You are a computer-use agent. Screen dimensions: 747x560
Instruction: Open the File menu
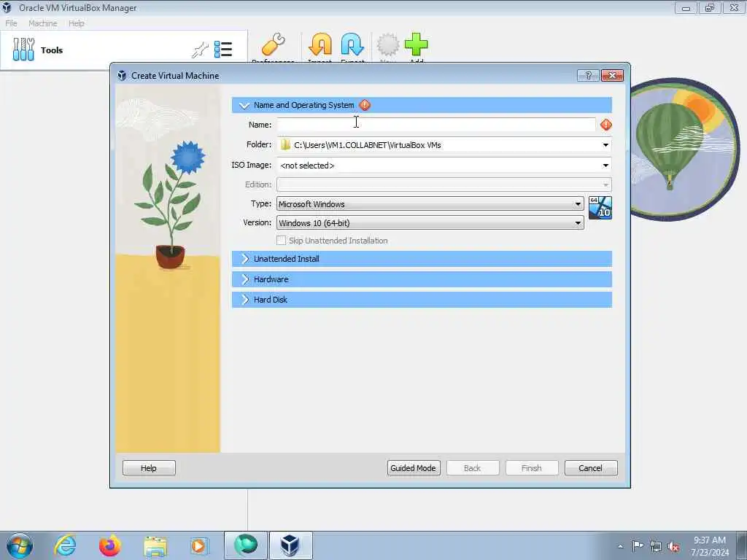point(11,23)
